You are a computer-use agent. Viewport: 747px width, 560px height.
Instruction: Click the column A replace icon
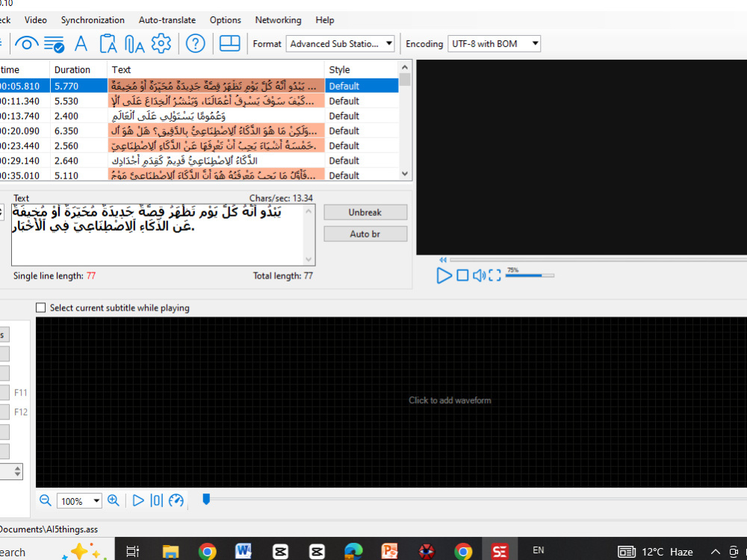pos(134,44)
